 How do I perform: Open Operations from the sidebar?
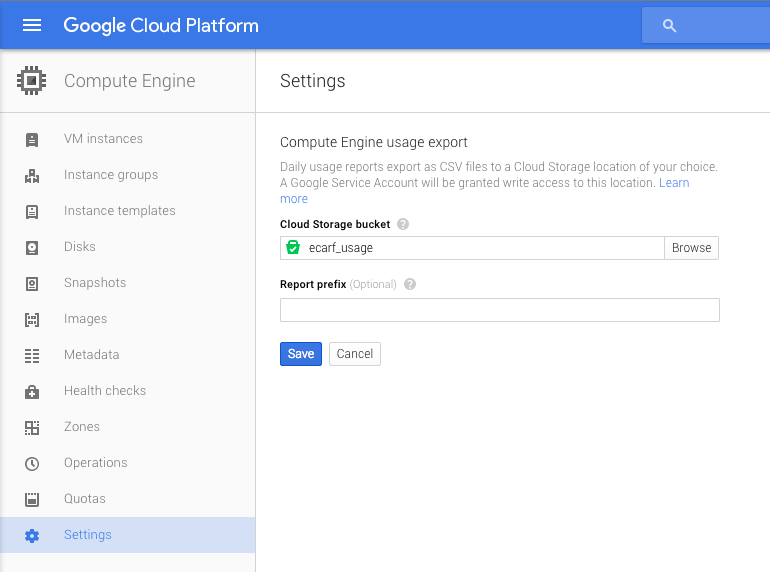[x=95, y=463]
